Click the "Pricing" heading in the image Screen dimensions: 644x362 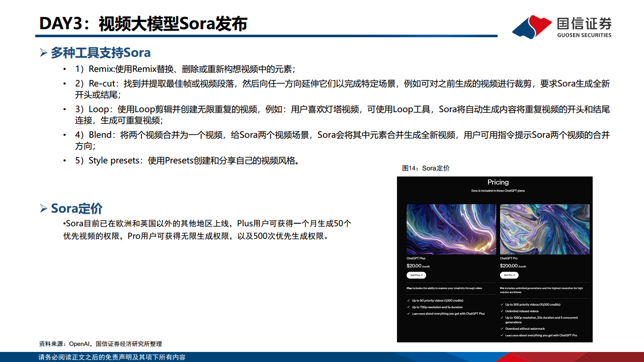pos(498,182)
